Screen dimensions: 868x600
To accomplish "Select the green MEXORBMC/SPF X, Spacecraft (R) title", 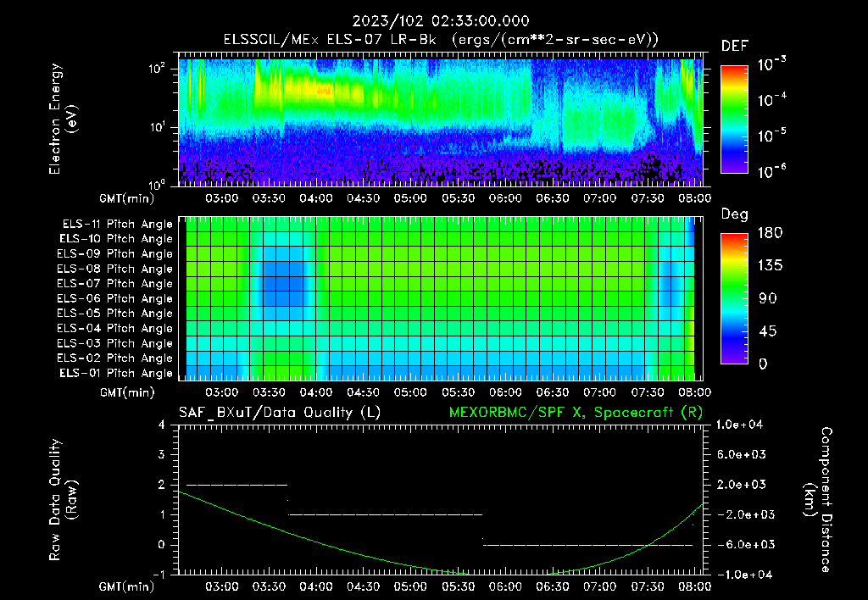I will tap(576, 413).
